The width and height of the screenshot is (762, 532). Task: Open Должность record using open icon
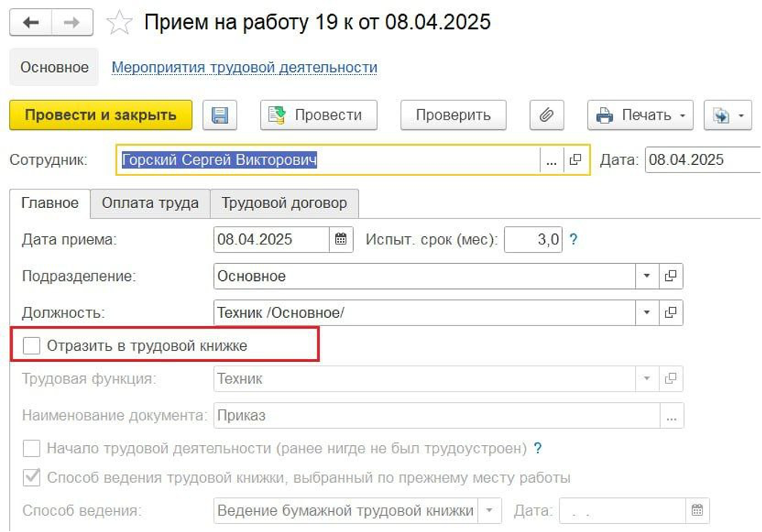pos(671,313)
